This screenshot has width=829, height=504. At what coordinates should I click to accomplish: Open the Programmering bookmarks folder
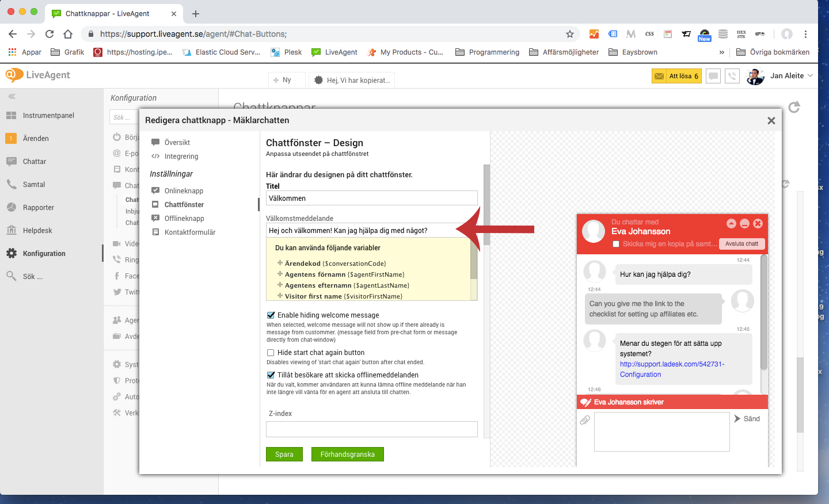[x=488, y=52]
